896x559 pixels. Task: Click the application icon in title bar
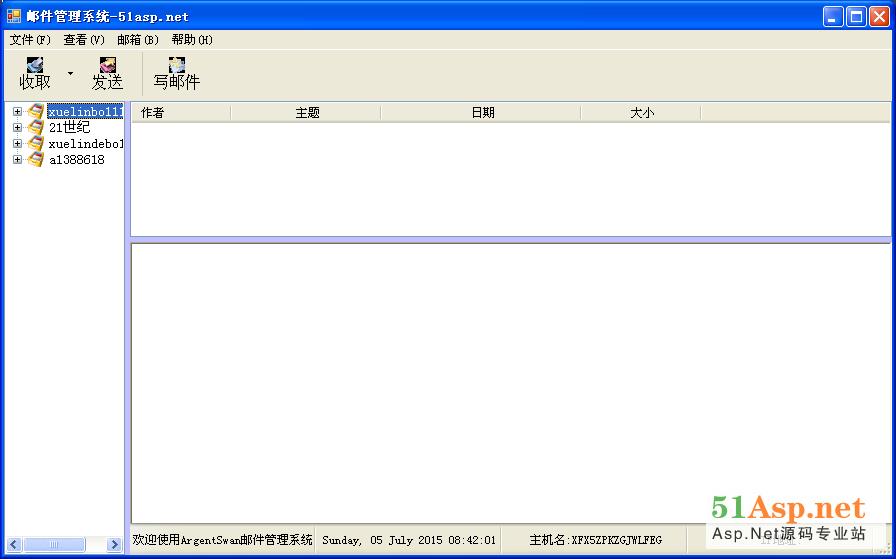pos(14,16)
